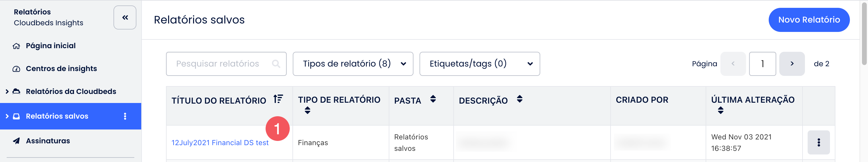Screen dimensions: 868x162
Task: Click the Centros de insights gauge icon
Action: point(16,69)
